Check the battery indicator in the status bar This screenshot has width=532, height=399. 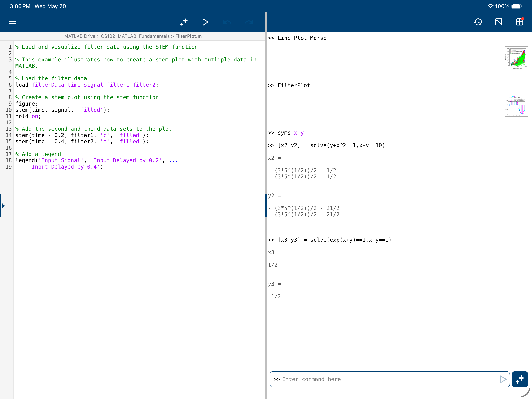(517, 6)
